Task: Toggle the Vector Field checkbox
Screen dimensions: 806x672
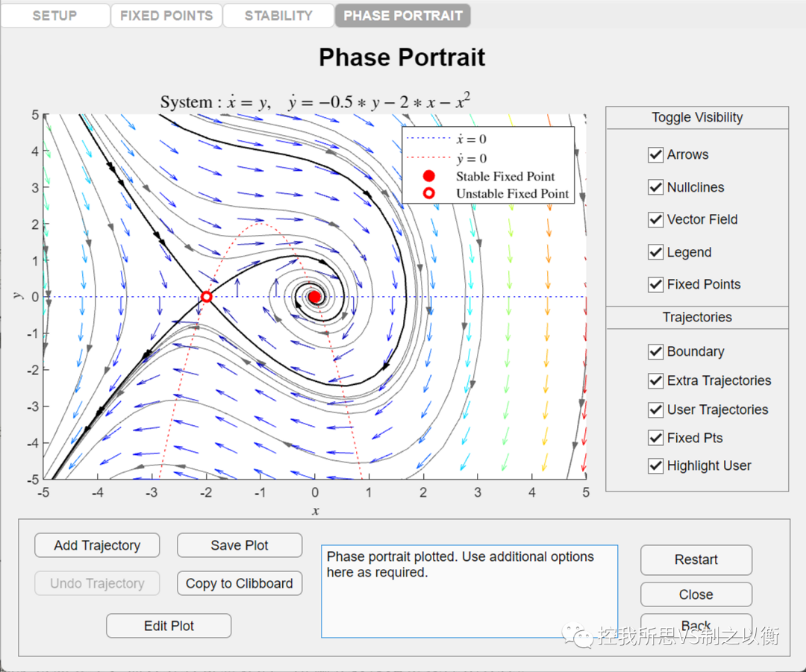Action: pyautogui.click(x=655, y=219)
